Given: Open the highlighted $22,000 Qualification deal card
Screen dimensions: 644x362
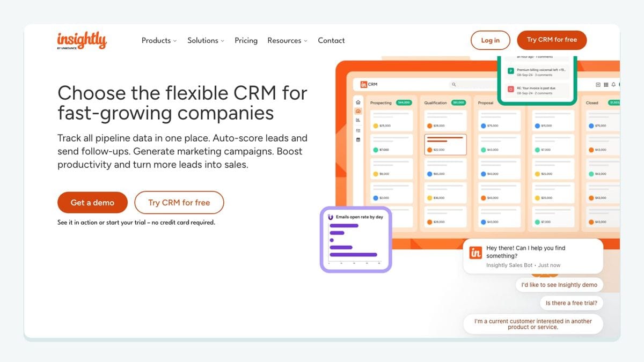Looking at the screenshot, I should [445, 144].
